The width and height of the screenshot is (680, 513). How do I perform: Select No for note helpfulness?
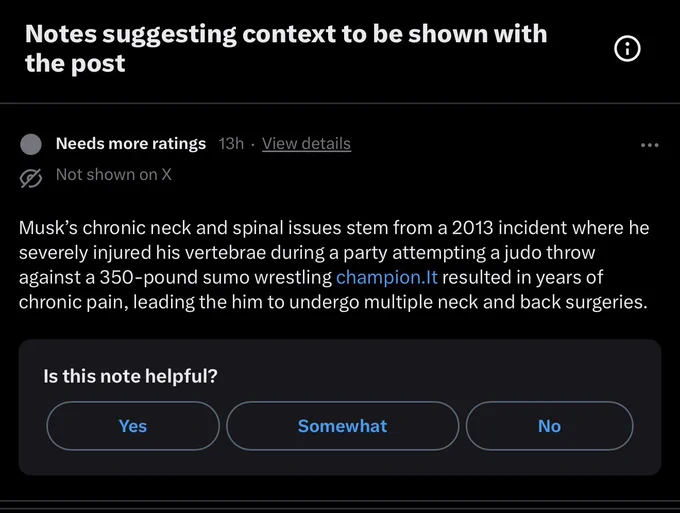(x=549, y=426)
